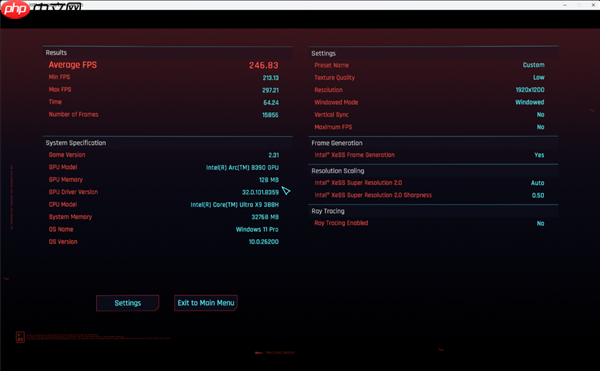
Task: Click Sharpness value 0.50
Action: (x=538, y=195)
